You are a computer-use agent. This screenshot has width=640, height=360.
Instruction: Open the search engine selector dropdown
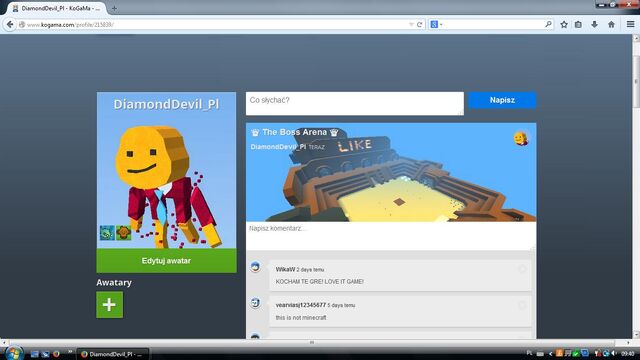(436, 24)
